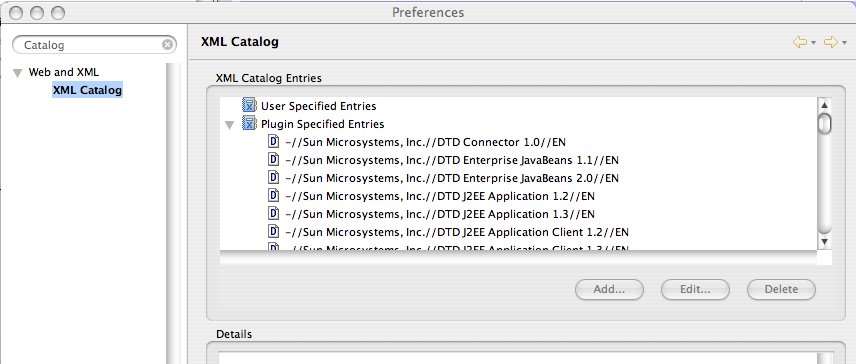Select XML Catalog in the preferences tree
Screen dimensions: 856x364
[x=87, y=90]
